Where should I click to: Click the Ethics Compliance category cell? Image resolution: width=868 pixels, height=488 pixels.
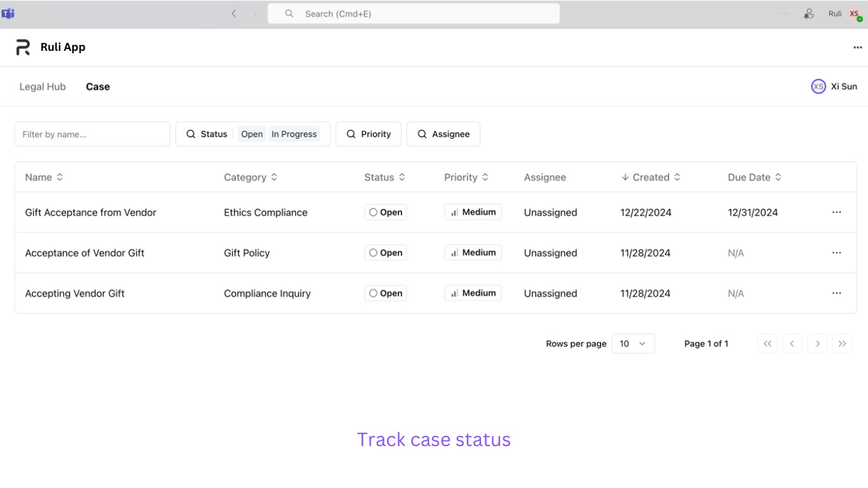[x=266, y=212]
